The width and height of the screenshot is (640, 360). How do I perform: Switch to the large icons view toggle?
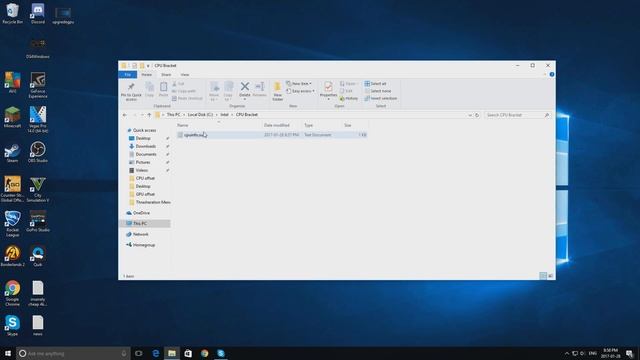click(551, 276)
